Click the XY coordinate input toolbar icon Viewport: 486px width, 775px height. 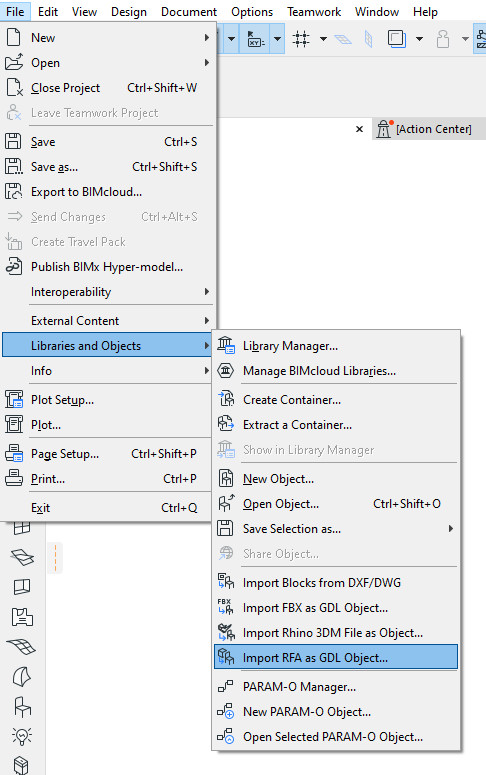[256, 38]
